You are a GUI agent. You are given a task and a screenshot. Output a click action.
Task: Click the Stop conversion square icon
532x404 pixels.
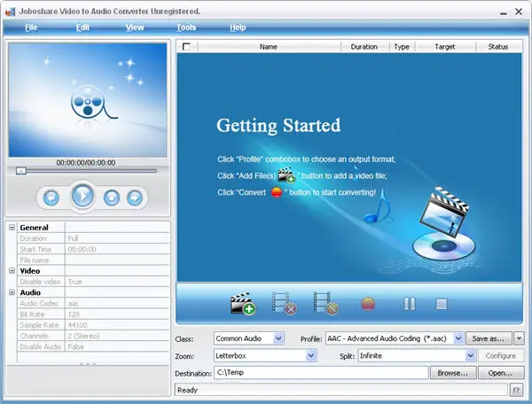click(x=442, y=304)
